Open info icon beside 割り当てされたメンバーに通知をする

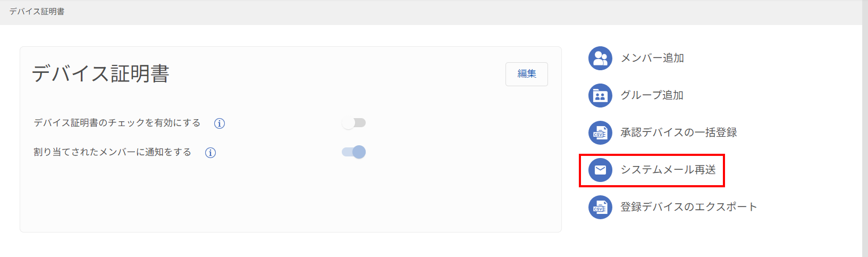210,153
